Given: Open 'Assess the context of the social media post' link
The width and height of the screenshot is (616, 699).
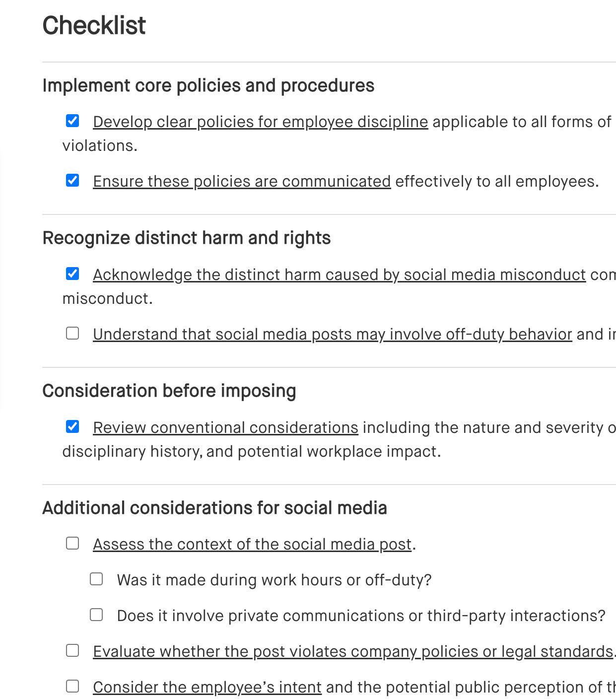Looking at the screenshot, I should click(252, 545).
